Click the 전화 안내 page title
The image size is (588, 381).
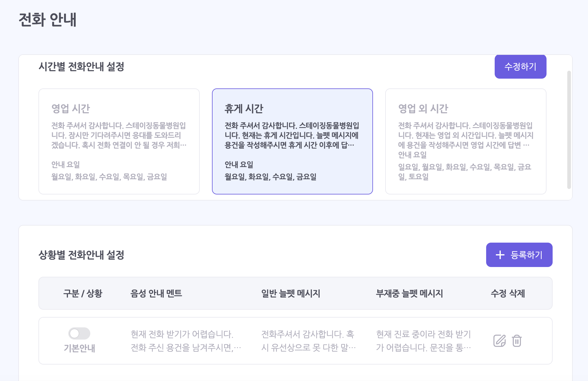tap(48, 20)
